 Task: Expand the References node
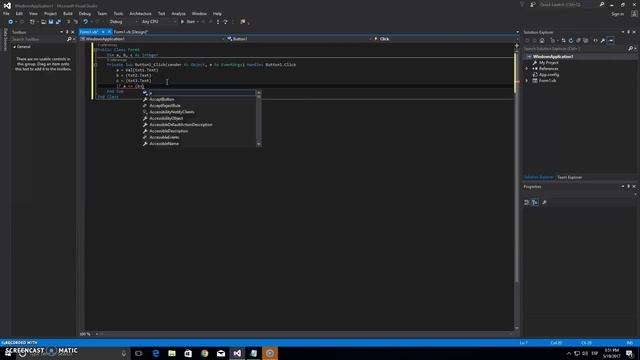coord(527,69)
